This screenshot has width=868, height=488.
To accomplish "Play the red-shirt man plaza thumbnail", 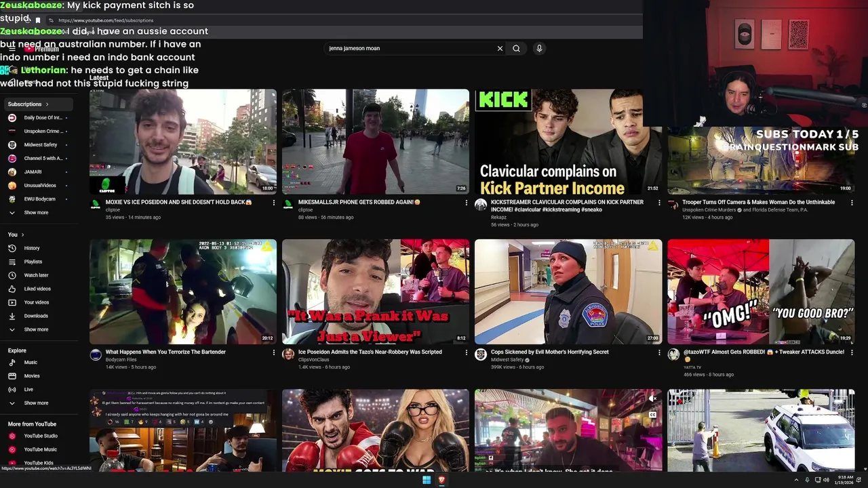I will pyautogui.click(x=376, y=142).
